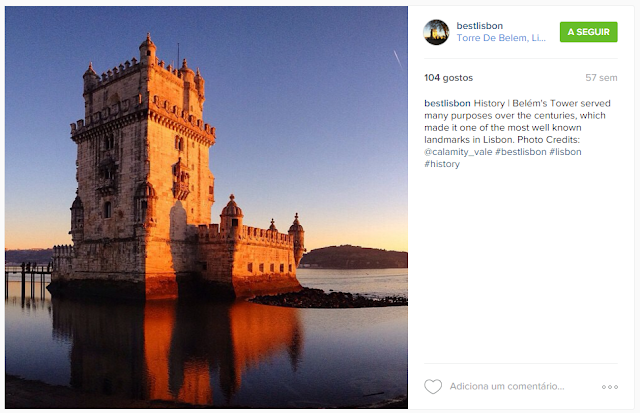This screenshot has height=413, width=640.
Task: Open bestlisbon username in the post header
Action: pyautogui.click(x=480, y=26)
